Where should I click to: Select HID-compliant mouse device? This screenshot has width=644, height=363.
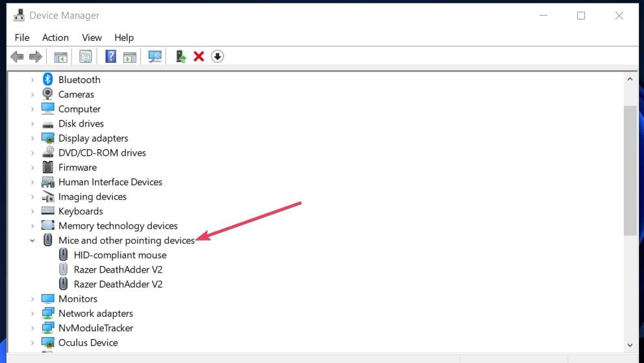(120, 255)
